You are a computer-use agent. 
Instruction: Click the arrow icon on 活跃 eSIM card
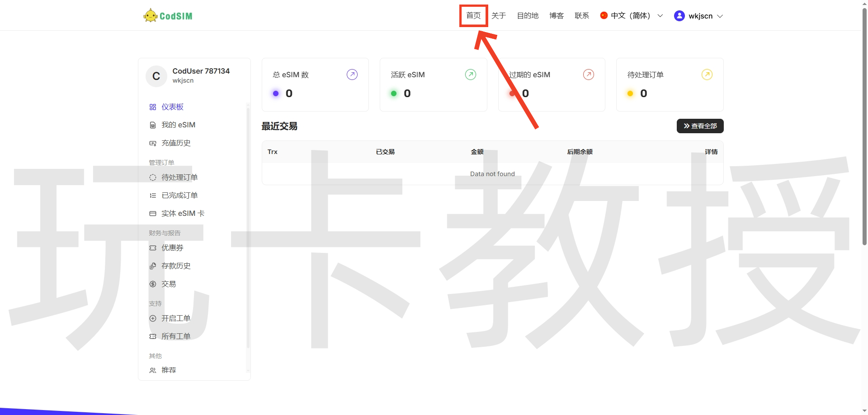470,75
